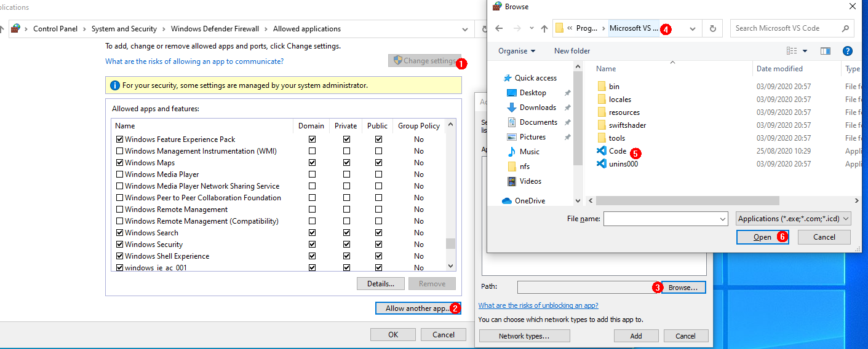The image size is (868, 349).
Task: Click New folder in toolbar
Action: click(571, 51)
